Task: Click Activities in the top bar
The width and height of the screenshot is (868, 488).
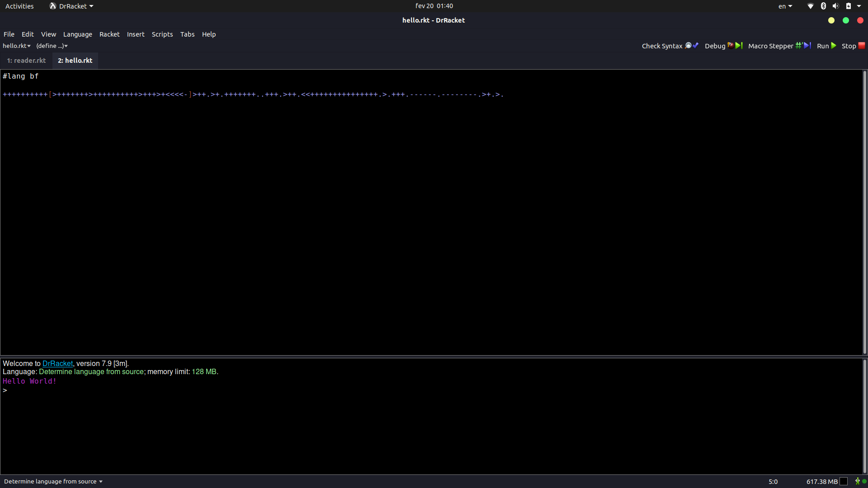Action: point(19,6)
